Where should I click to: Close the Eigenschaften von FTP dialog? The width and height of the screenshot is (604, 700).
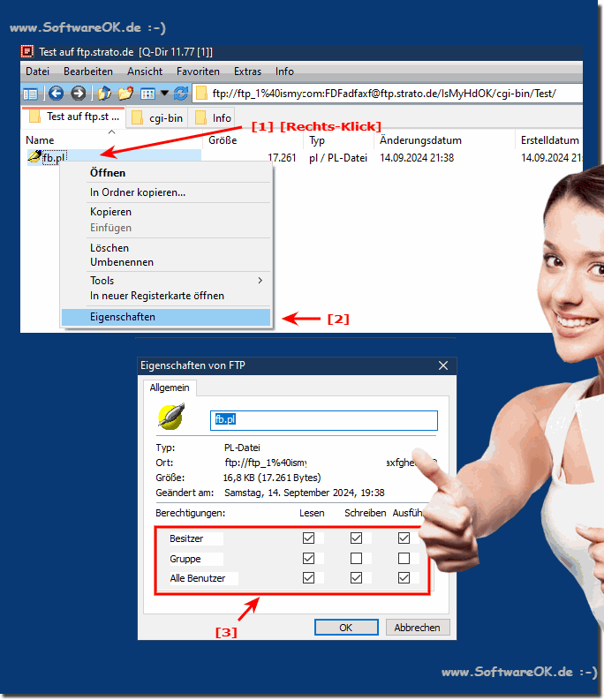pyautogui.click(x=443, y=365)
